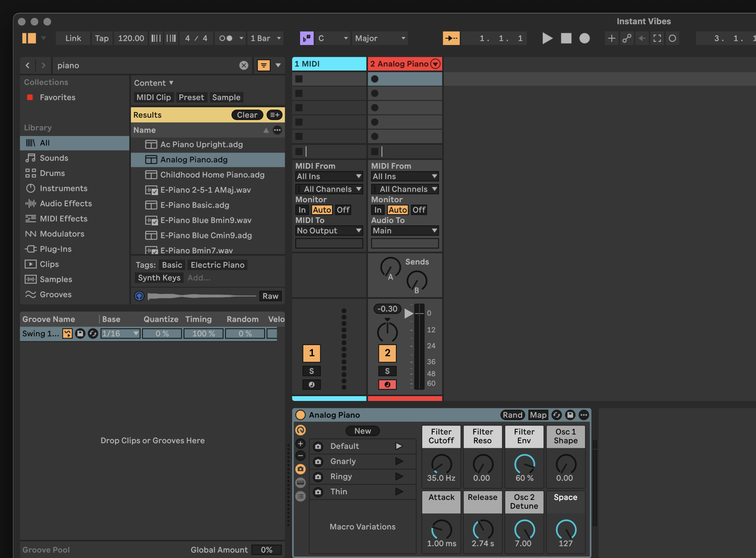
Task: Open the Name column options ellipsis
Action: [x=277, y=130]
